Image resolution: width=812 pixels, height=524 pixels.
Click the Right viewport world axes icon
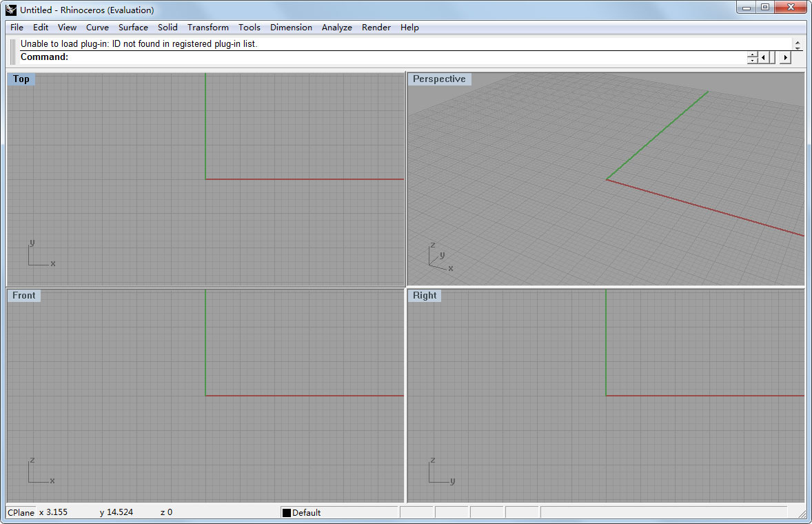442,470
